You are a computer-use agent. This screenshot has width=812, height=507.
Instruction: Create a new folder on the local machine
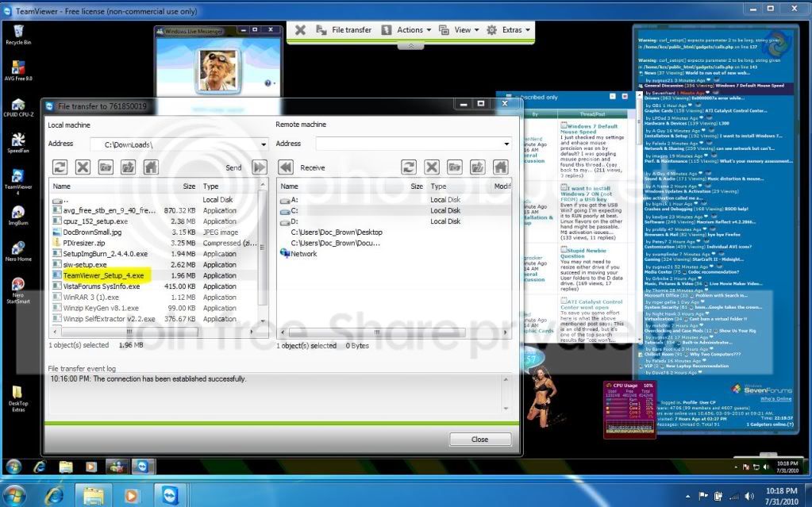coord(106,167)
